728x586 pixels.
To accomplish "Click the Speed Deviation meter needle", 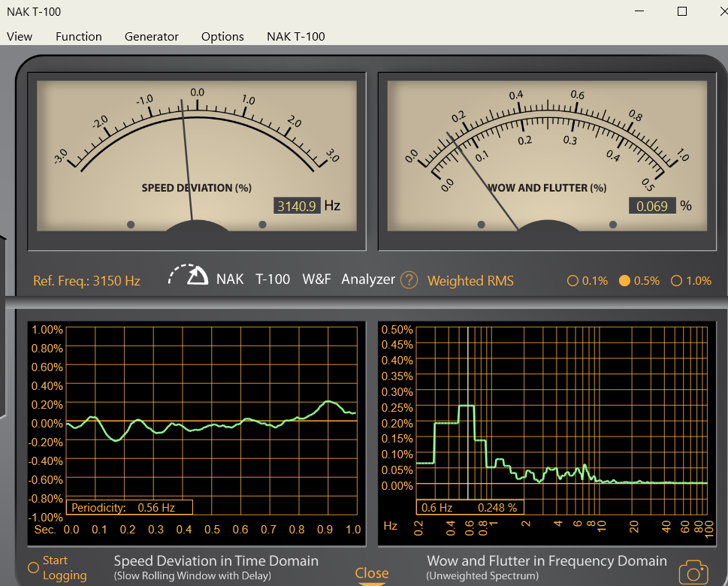I will [186, 160].
